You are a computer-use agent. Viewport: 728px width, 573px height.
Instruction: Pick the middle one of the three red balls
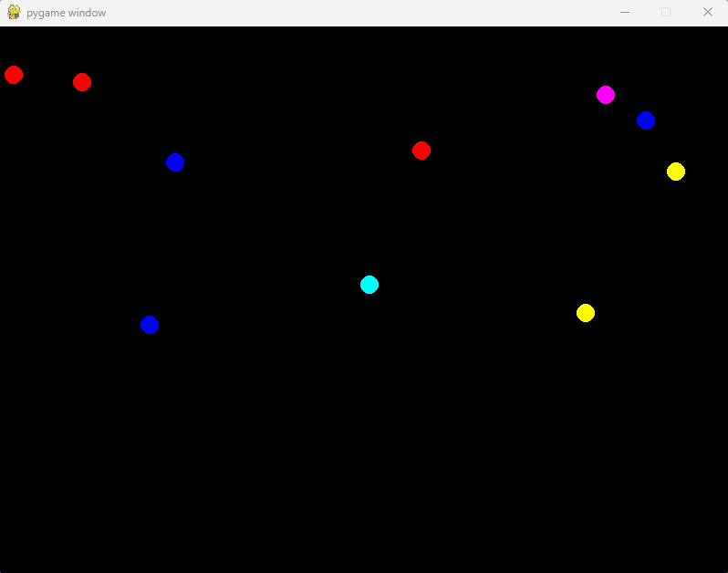(x=82, y=82)
